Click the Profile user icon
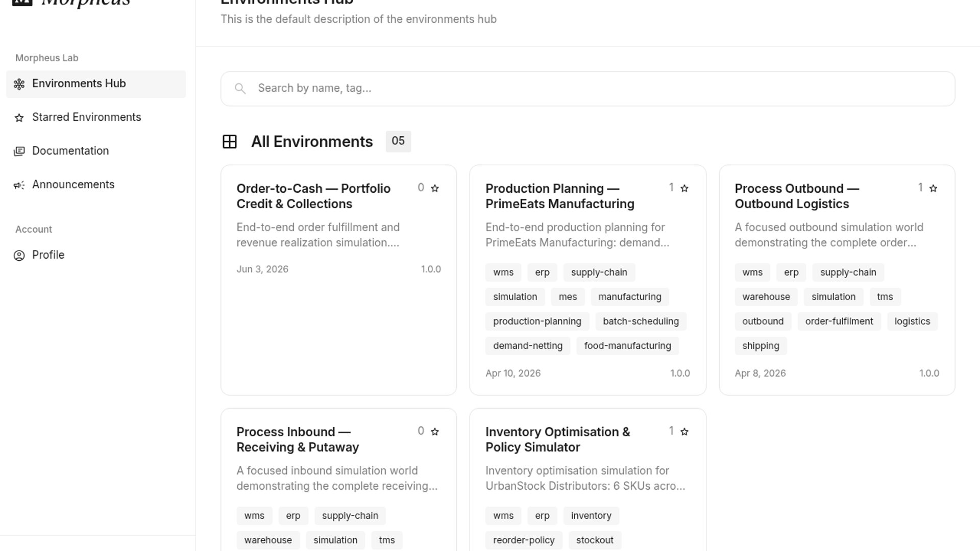 coord(19,256)
